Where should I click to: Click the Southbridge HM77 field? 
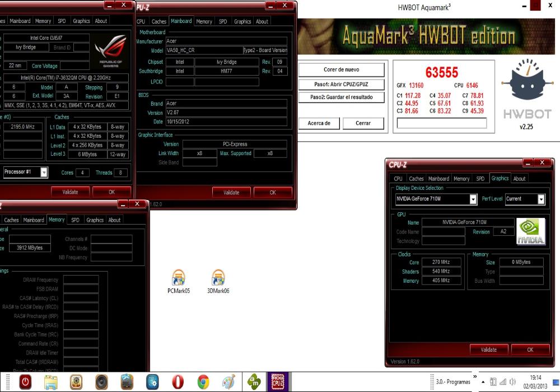226,71
